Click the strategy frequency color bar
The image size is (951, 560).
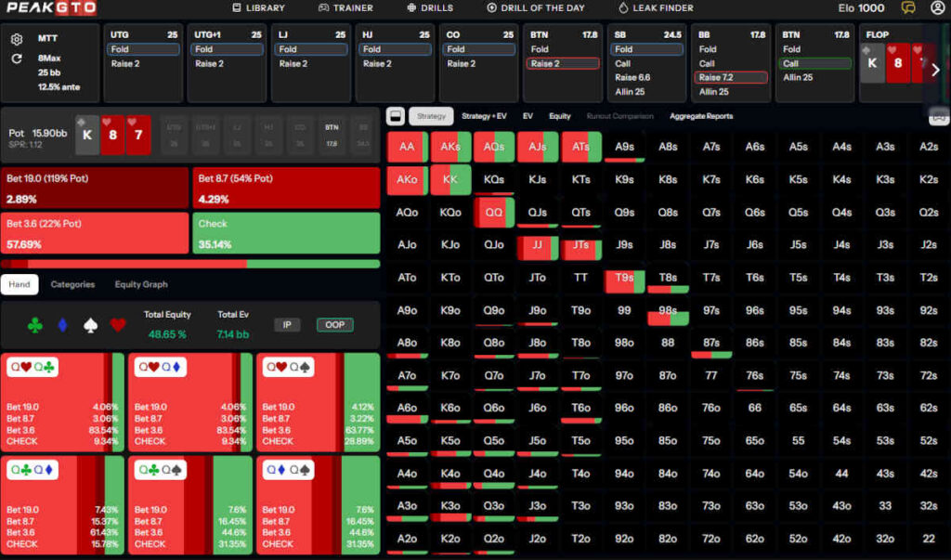tap(190, 264)
